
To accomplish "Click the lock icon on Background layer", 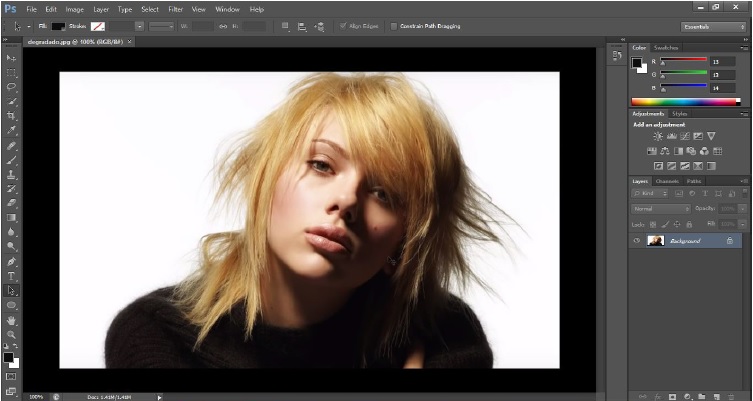I will (729, 241).
